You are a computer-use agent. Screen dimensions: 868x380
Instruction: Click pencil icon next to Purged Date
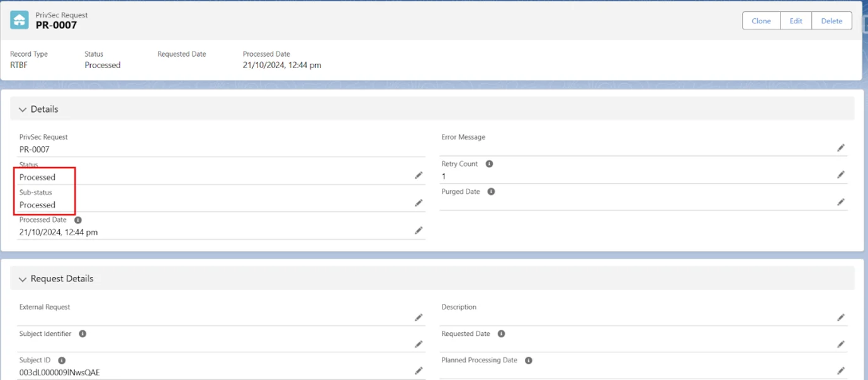point(840,203)
